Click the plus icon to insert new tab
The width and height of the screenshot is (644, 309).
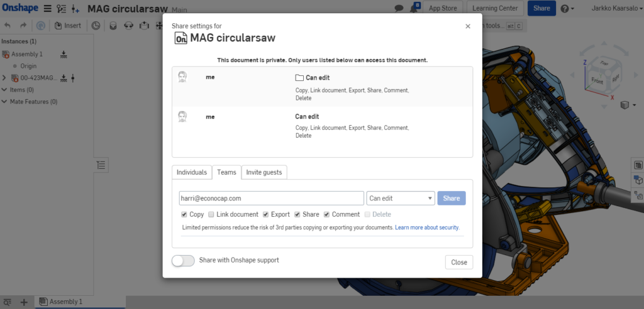coord(24,302)
